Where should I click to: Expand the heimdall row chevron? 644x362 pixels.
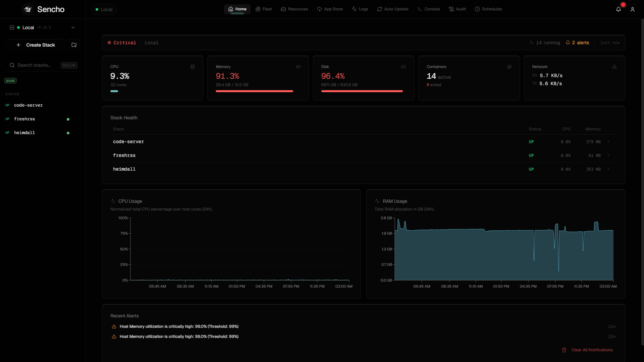(x=608, y=169)
